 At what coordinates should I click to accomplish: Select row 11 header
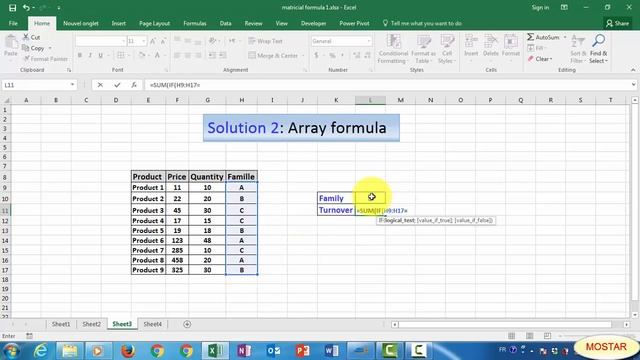click(x=5, y=211)
